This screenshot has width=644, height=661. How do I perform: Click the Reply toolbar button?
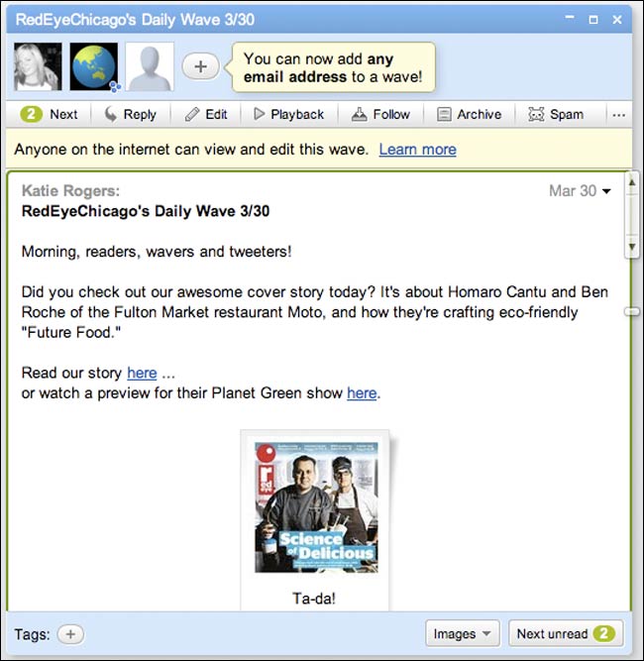130,114
